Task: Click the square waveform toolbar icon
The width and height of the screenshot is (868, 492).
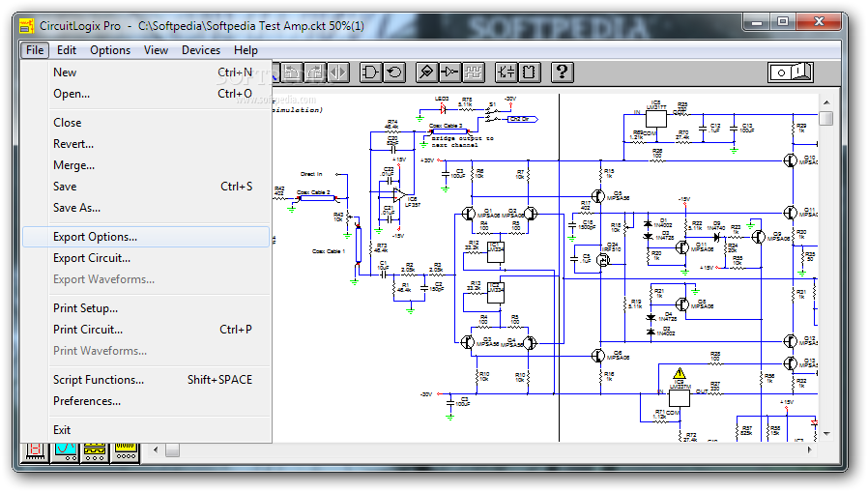Action: coord(473,72)
